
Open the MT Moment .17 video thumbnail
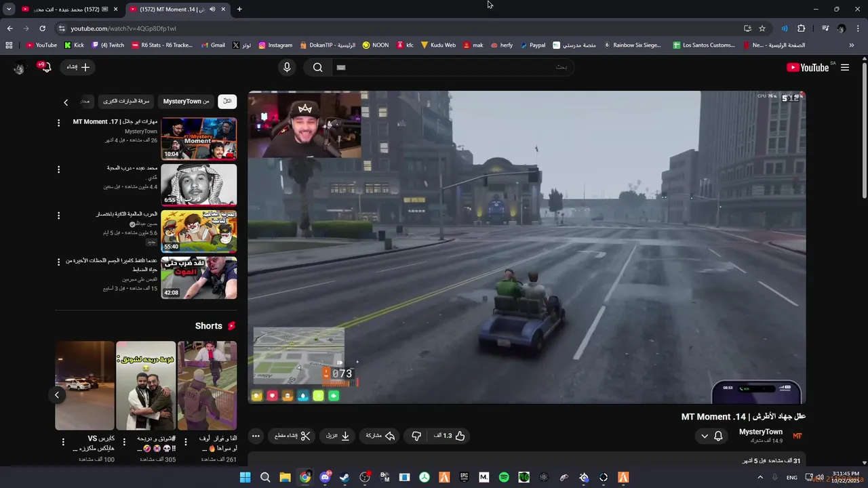coord(199,139)
